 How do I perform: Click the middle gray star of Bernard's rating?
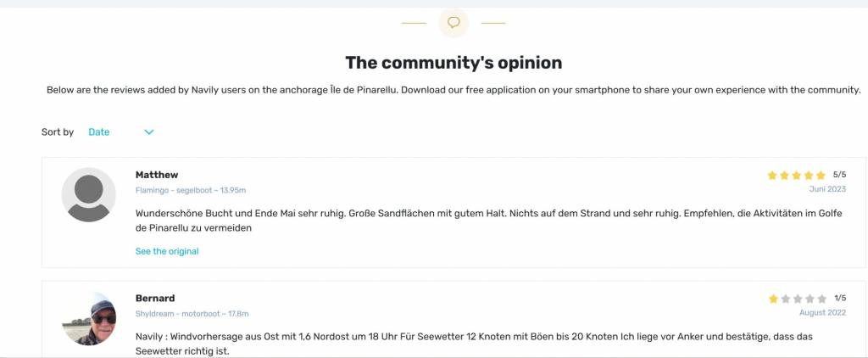[797, 299]
